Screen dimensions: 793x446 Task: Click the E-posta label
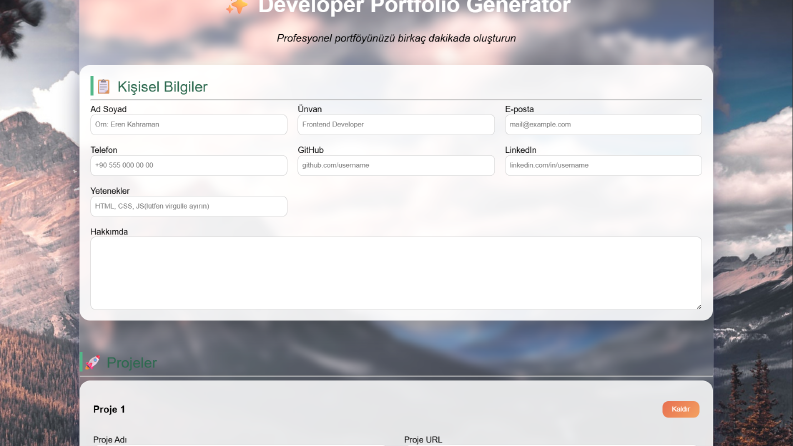point(519,109)
